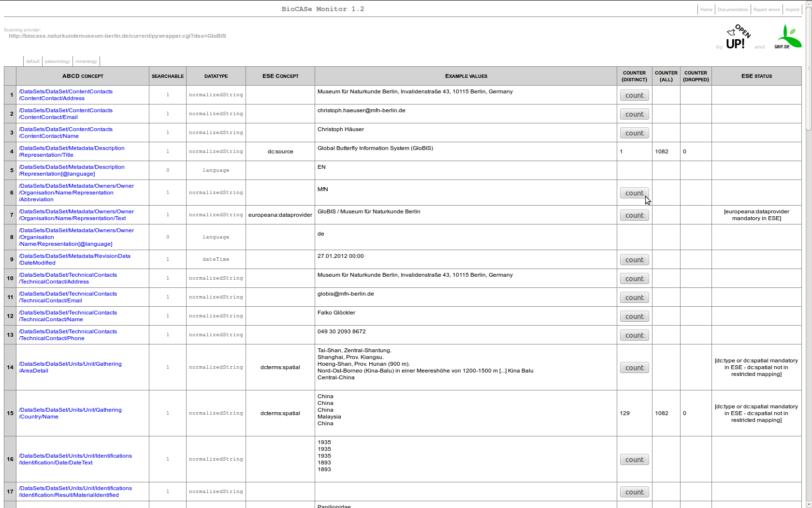Count values for TechnicalContact/Phone row
812x508 pixels.
[635, 335]
